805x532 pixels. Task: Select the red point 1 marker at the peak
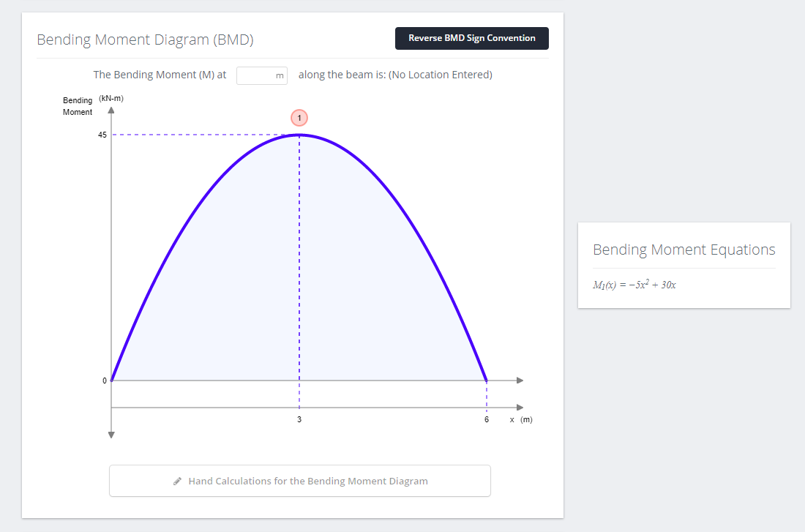coord(299,118)
